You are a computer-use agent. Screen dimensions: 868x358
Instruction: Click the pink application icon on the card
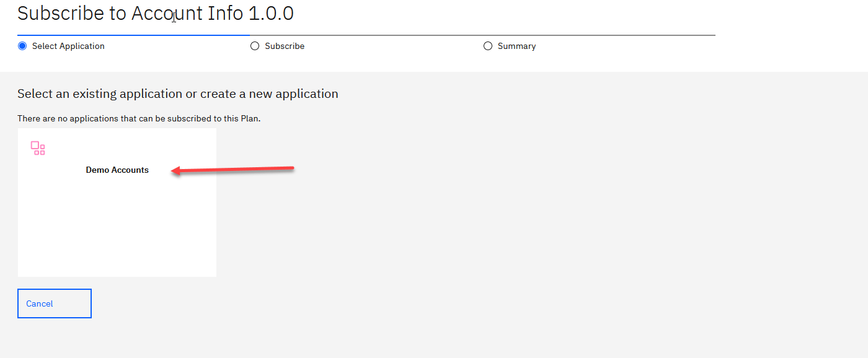coord(38,148)
